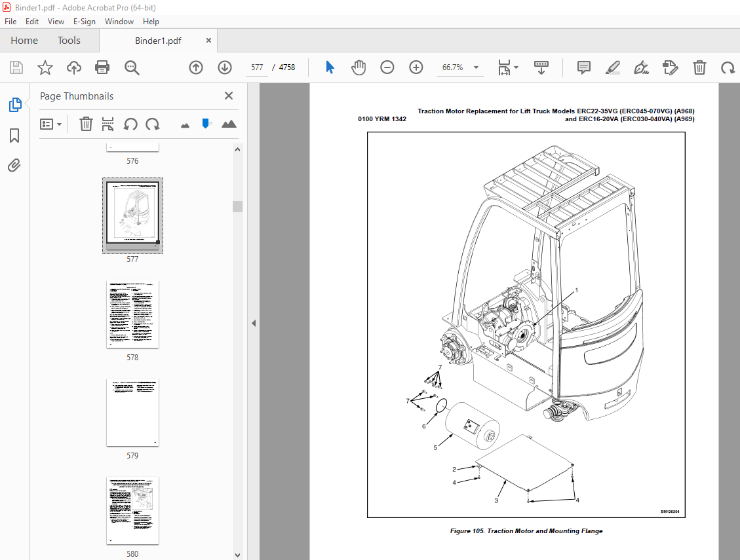The width and height of the screenshot is (740, 560).
Task: Click the page number field 577
Action: coord(257,67)
